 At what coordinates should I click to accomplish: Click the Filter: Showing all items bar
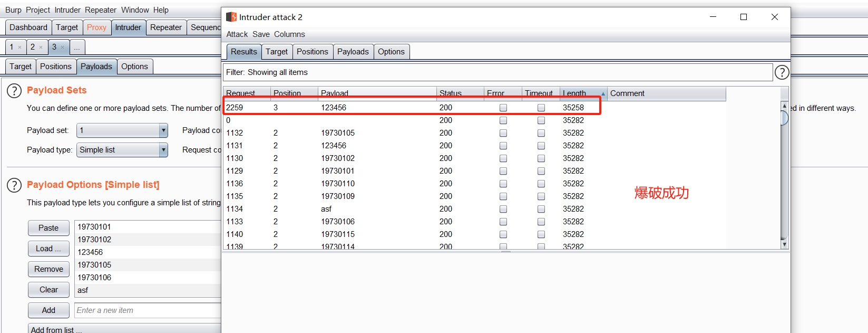coord(498,72)
